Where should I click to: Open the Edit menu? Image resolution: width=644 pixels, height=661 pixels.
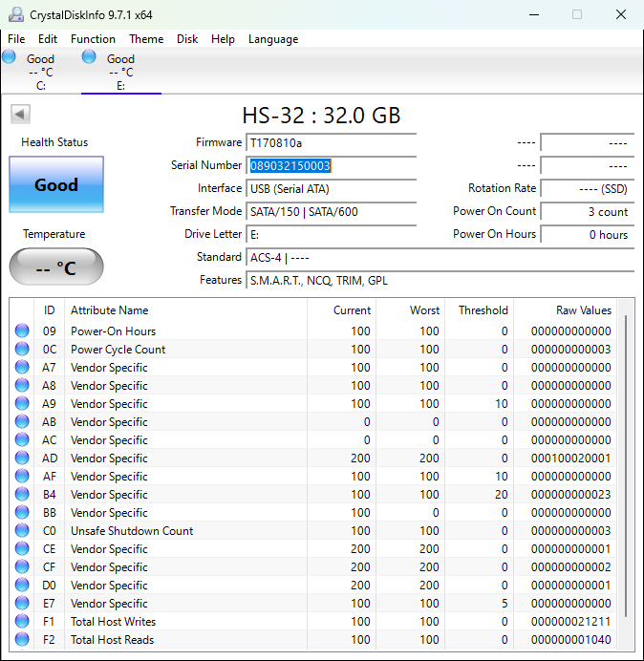point(48,39)
